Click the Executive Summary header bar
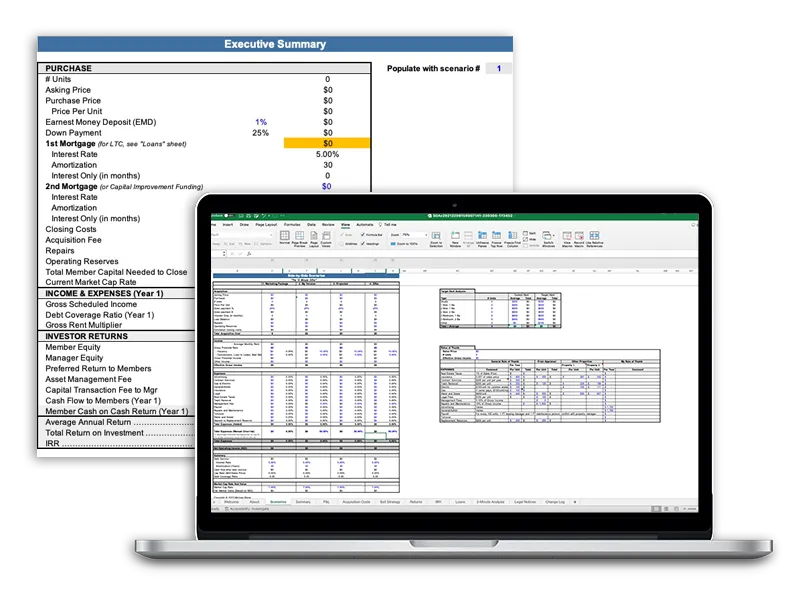The height and width of the screenshot is (600, 806). tap(275, 44)
